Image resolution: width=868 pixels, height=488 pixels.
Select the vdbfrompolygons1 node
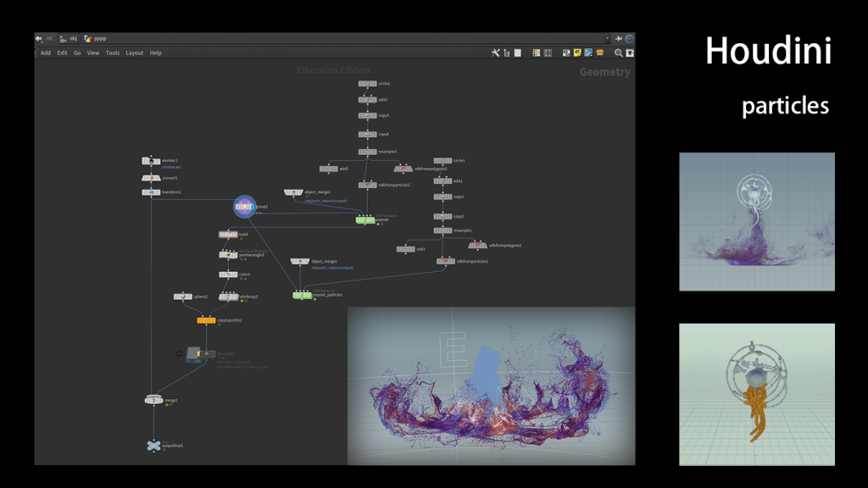478,245
